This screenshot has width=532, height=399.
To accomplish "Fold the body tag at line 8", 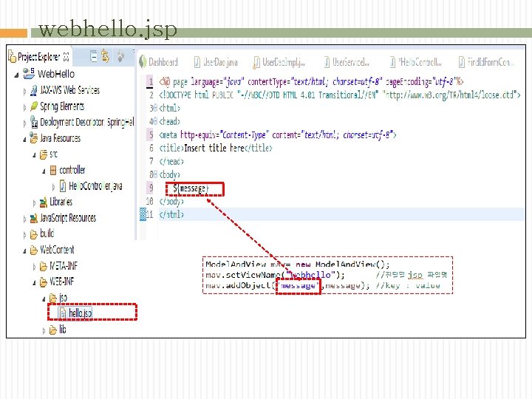I will click(155, 174).
